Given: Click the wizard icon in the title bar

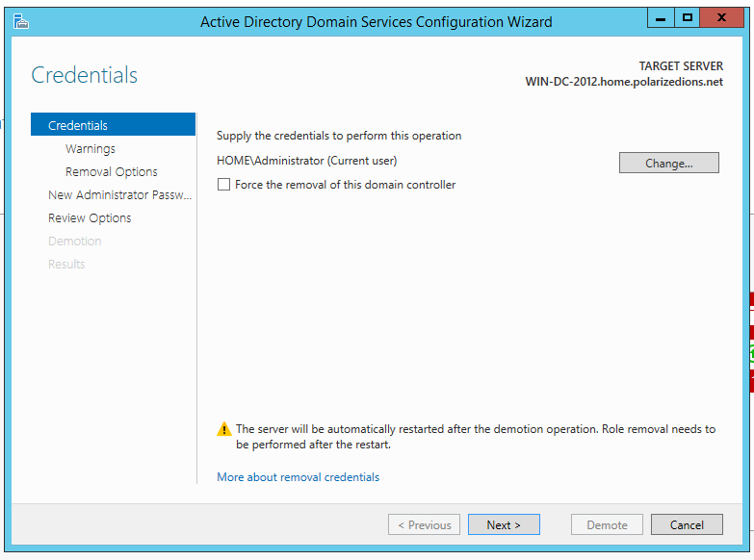Looking at the screenshot, I should tap(20, 21).
